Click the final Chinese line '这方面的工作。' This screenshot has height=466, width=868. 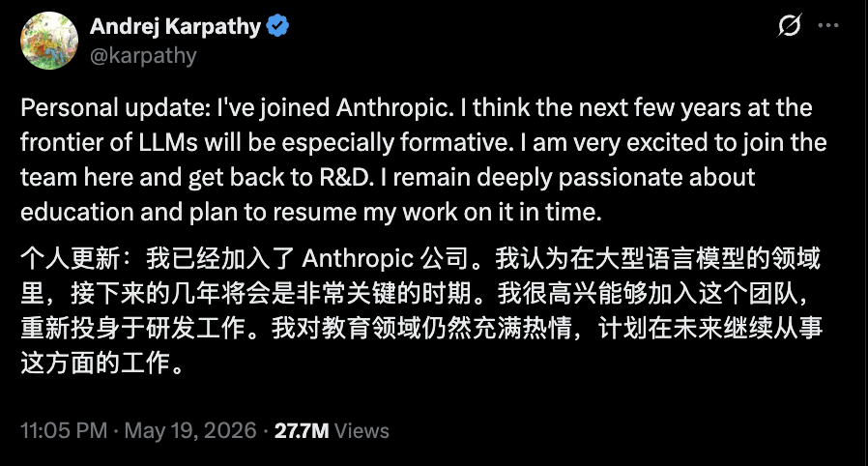pyautogui.click(x=102, y=364)
